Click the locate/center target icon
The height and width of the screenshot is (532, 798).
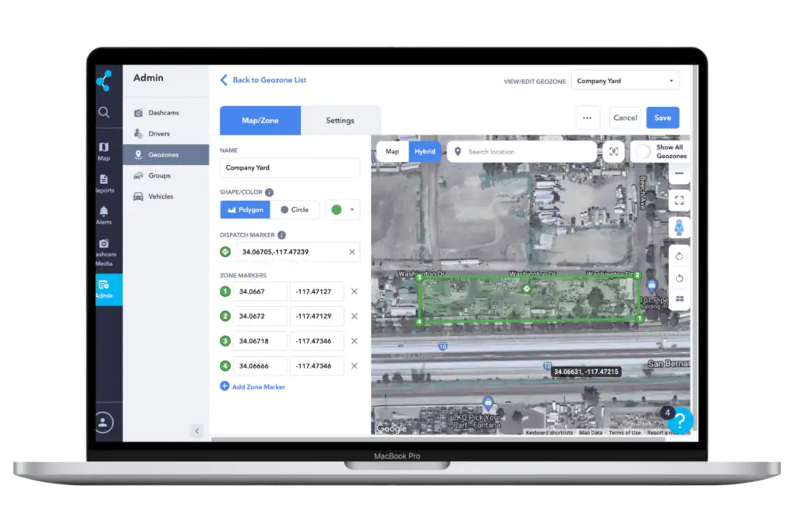(613, 151)
